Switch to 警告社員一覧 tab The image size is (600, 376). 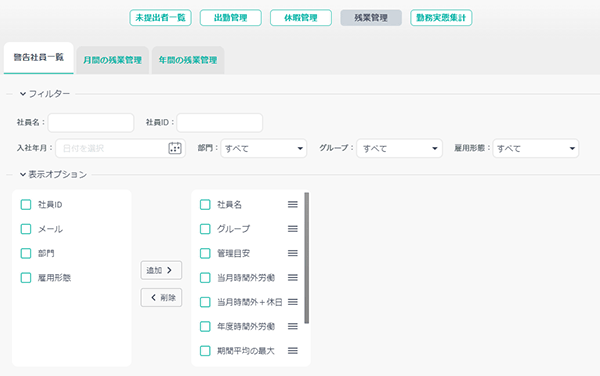[x=39, y=58]
